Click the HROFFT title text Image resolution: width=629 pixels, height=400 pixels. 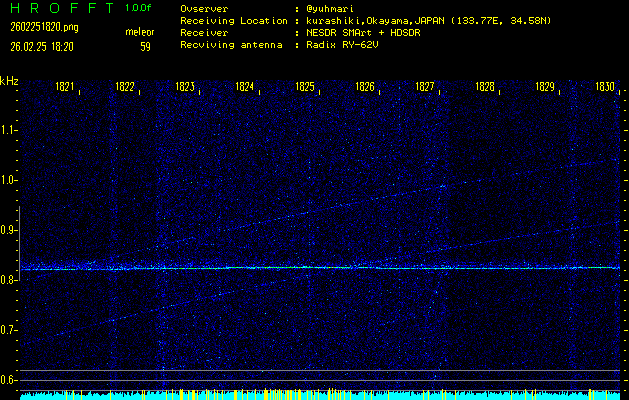tap(57, 8)
